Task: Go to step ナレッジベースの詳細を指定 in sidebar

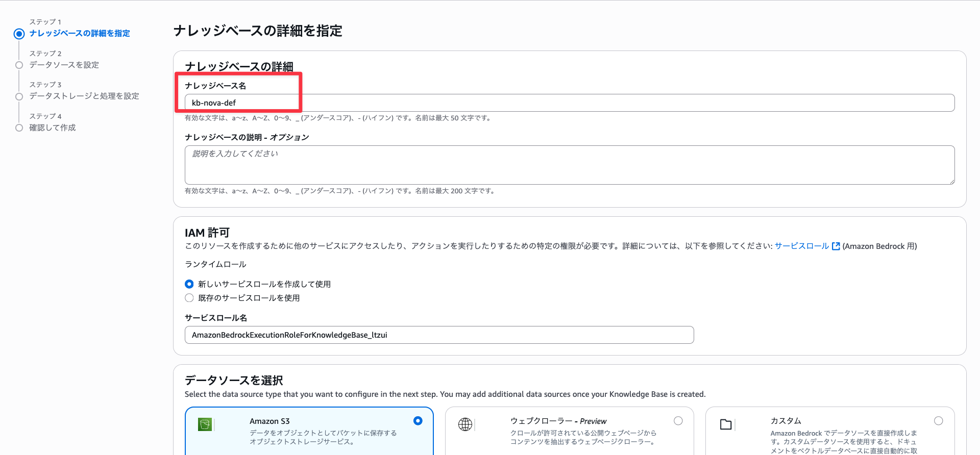Action: 80,33
